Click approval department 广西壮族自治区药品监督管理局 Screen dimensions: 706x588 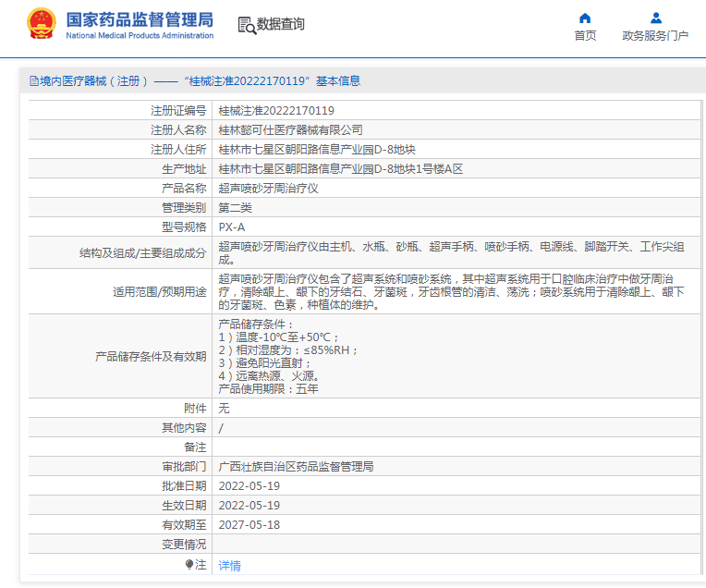point(296,466)
